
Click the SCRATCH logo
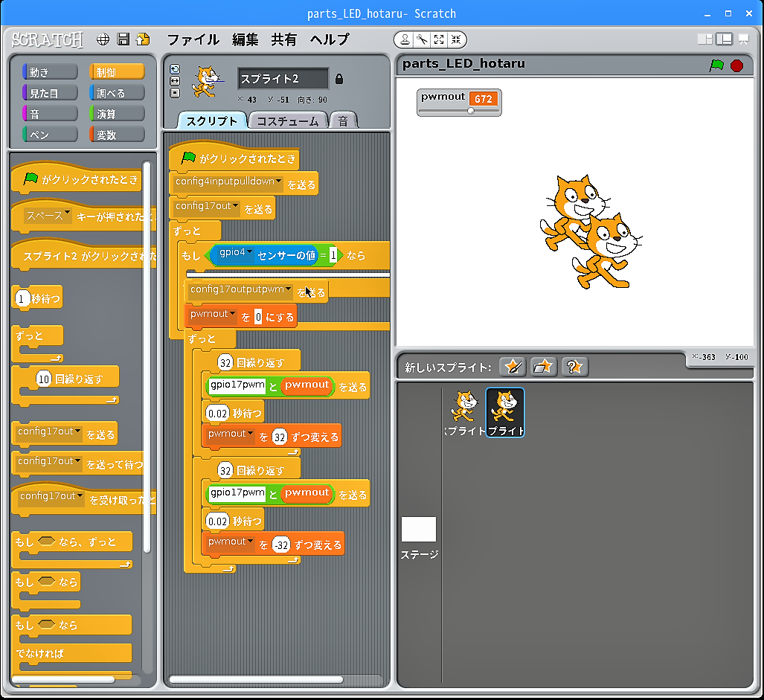point(48,39)
